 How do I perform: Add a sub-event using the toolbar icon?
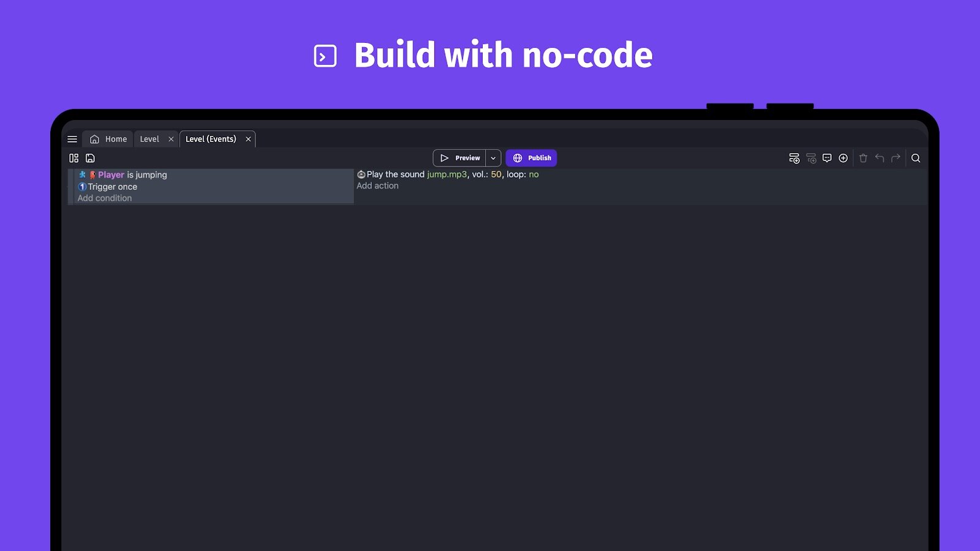click(811, 158)
